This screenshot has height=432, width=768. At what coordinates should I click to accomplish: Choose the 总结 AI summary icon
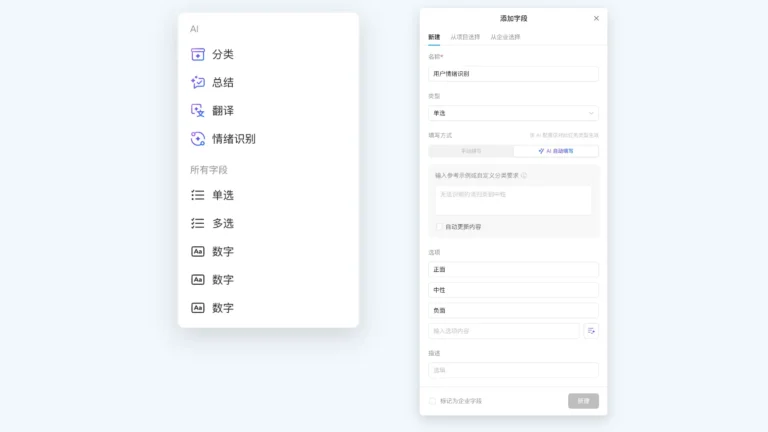tap(197, 82)
